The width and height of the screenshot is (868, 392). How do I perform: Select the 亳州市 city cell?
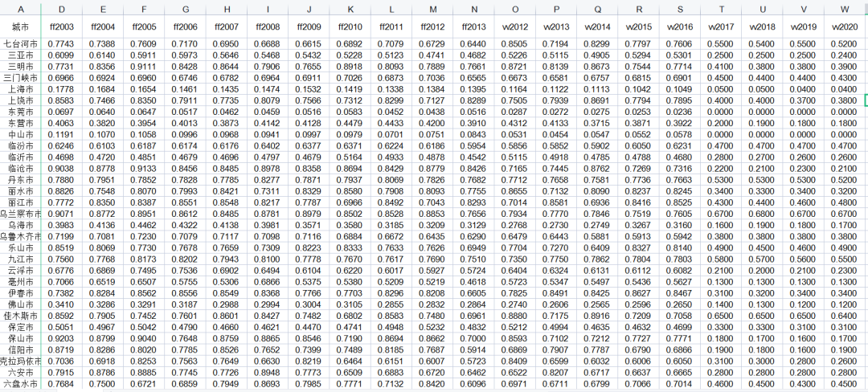[x=20, y=282]
